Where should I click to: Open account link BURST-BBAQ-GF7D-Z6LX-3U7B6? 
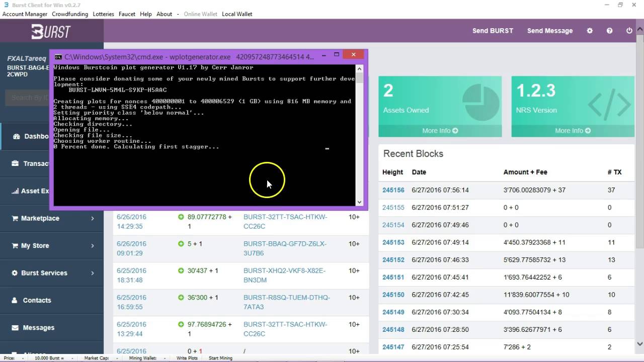pyautogui.click(x=285, y=248)
